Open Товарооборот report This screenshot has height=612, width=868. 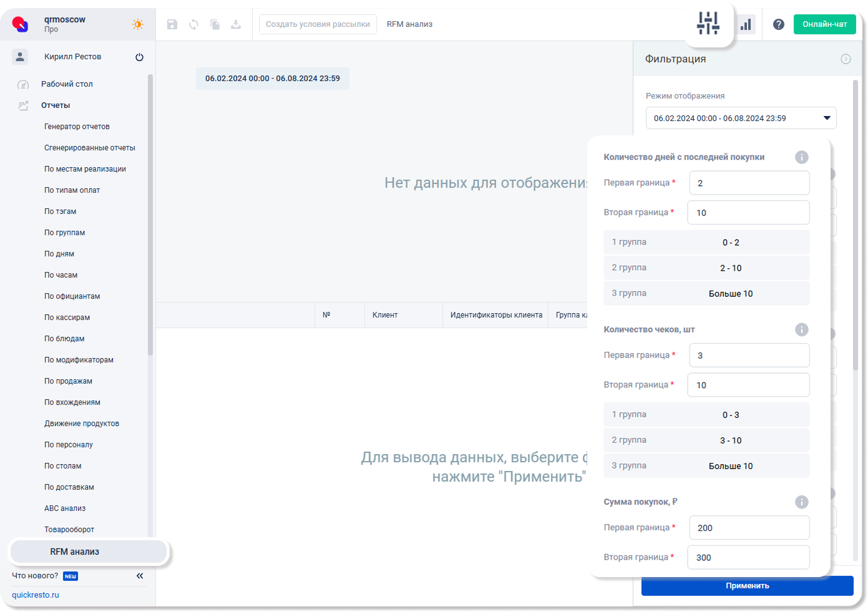(x=69, y=530)
